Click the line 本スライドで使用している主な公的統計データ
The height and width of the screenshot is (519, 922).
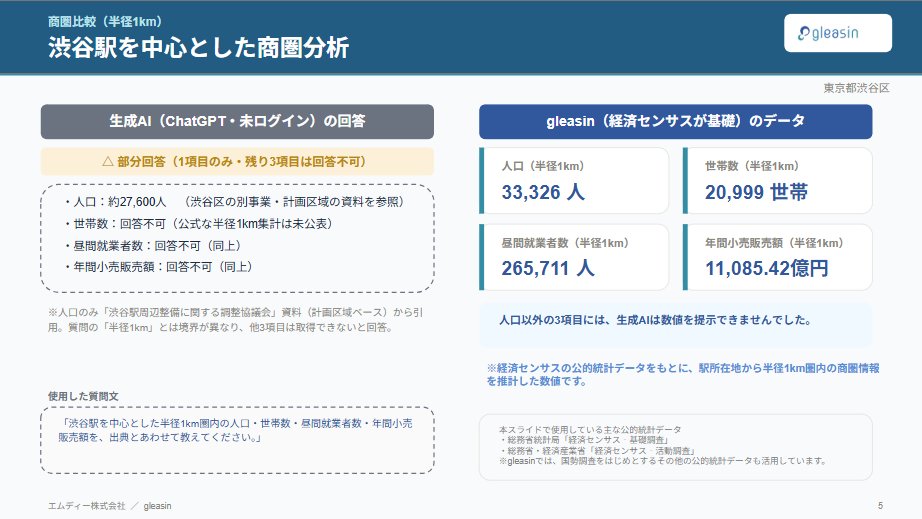pyautogui.click(x=590, y=430)
